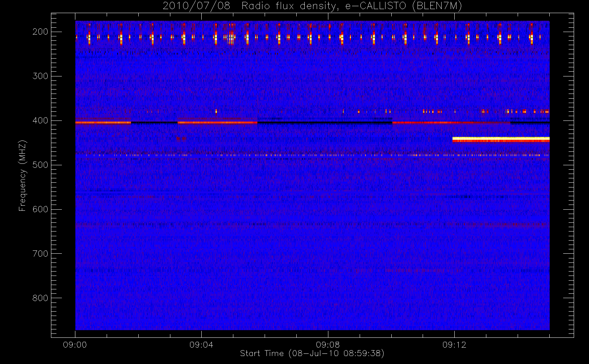The image size is (589, 364).
Task: Click the 400 frequency tick label
Action: (x=40, y=120)
